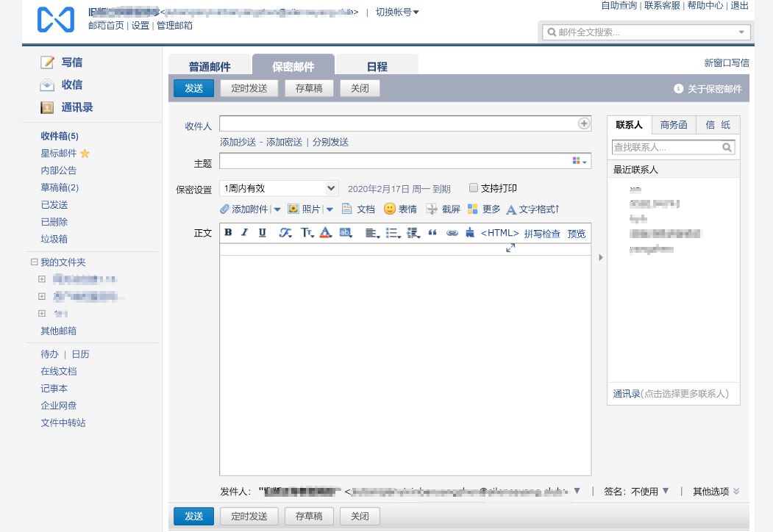This screenshot has height=532, width=773.
Task: Open the 保密设置 validity period dropdown
Action: 279,187
